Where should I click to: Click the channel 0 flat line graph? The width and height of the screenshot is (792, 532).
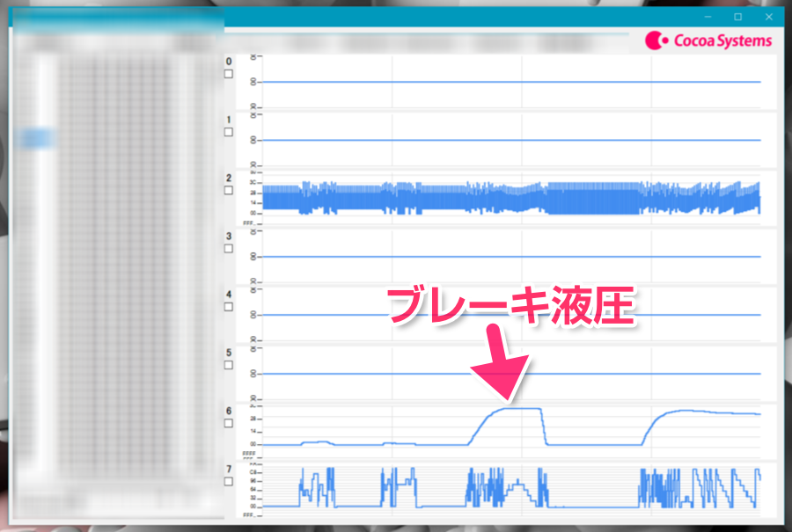[x=510, y=82]
